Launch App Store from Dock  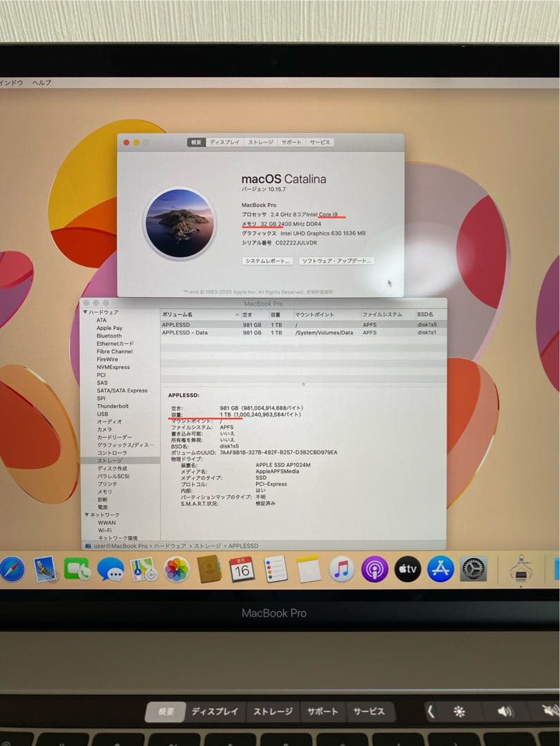(441, 569)
